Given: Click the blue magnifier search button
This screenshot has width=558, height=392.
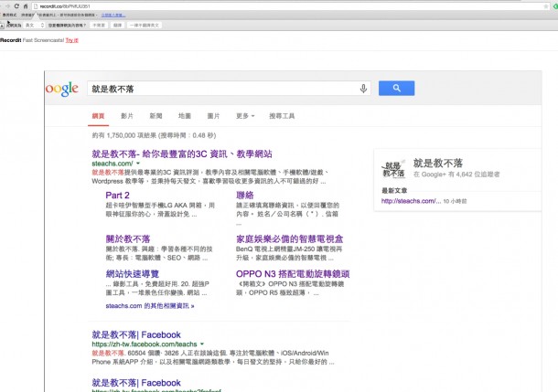Looking at the screenshot, I should [396, 88].
